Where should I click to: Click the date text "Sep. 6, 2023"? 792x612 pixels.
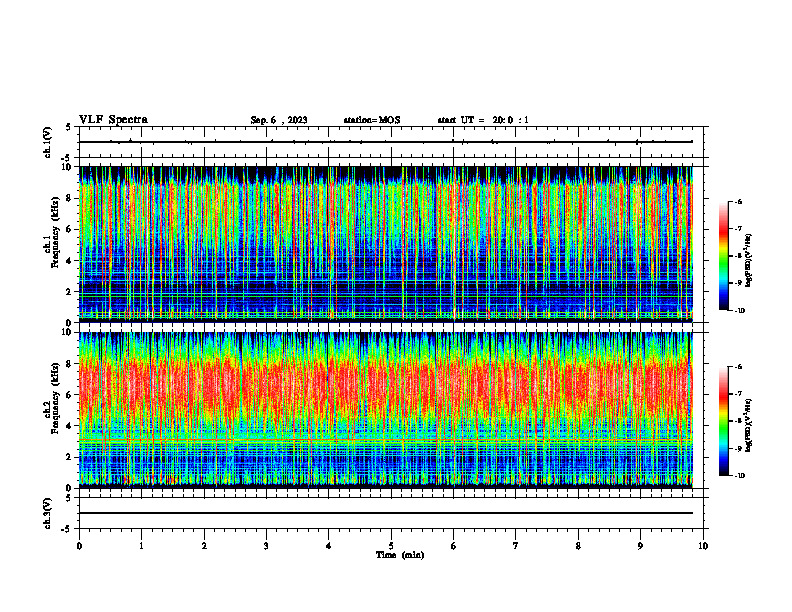(x=279, y=120)
